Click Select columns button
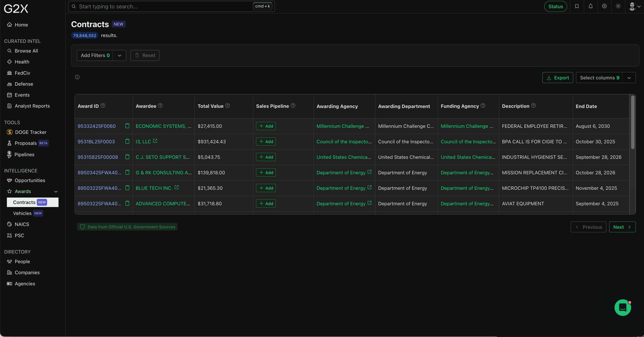Viewport: 644px width, 337px height. [x=599, y=77]
